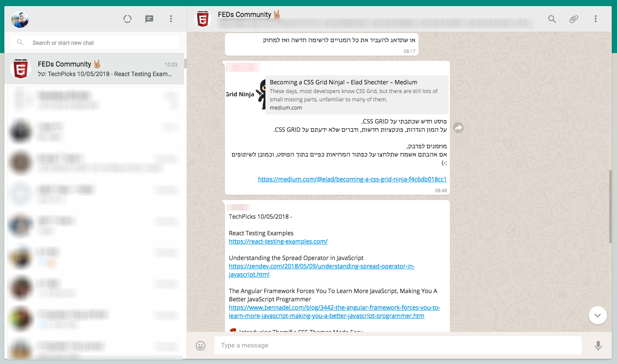Click 'Understanding the Spread Operator in JavaScript' text
The height and width of the screenshot is (364, 617).
coord(296,258)
